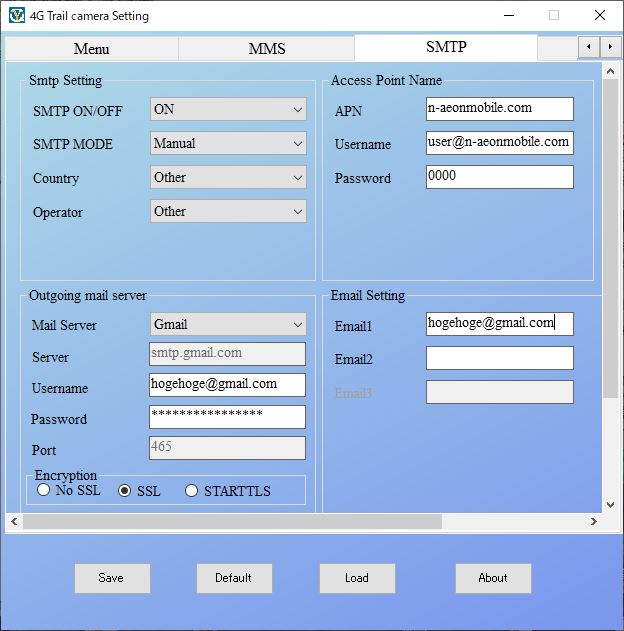This screenshot has width=624, height=631.
Task: Open the SMTP MODE dropdown
Action: [228, 143]
